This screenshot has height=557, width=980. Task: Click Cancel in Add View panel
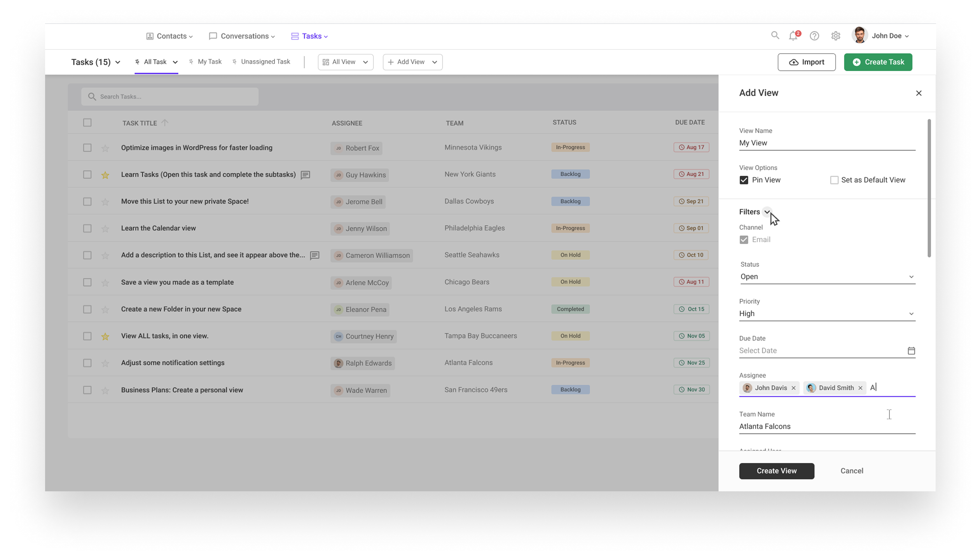coord(851,471)
